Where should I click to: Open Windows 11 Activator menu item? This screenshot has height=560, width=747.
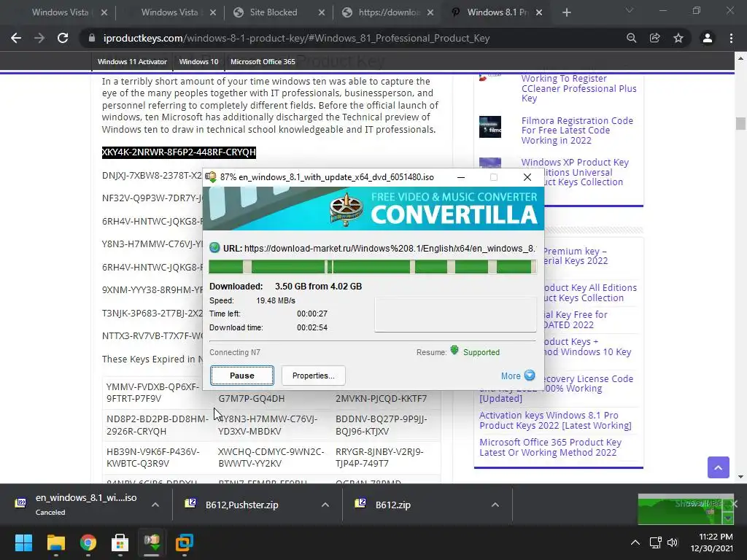click(133, 61)
